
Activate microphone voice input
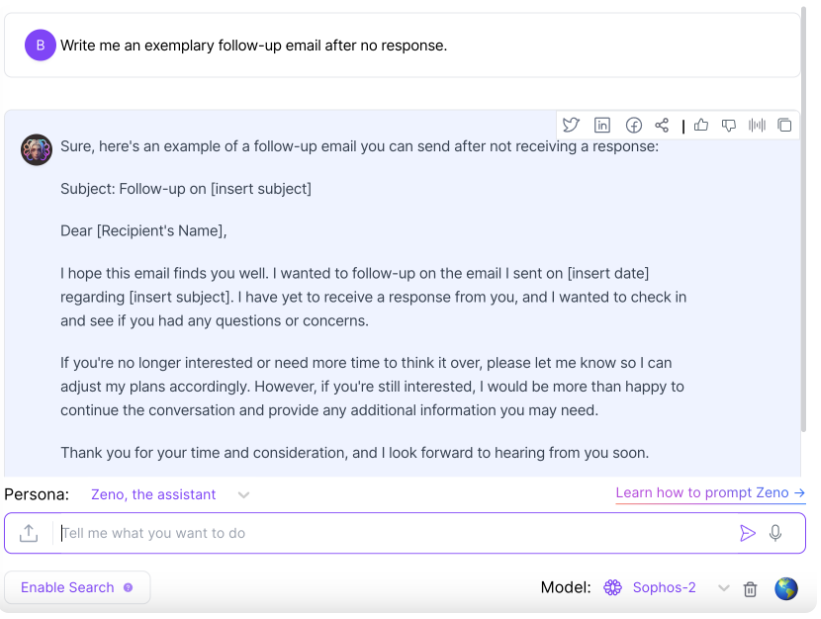775,533
